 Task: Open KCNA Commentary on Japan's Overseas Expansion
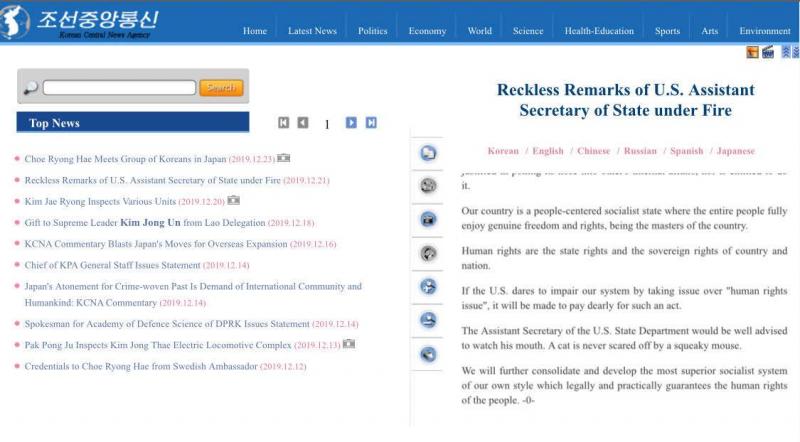(156, 244)
